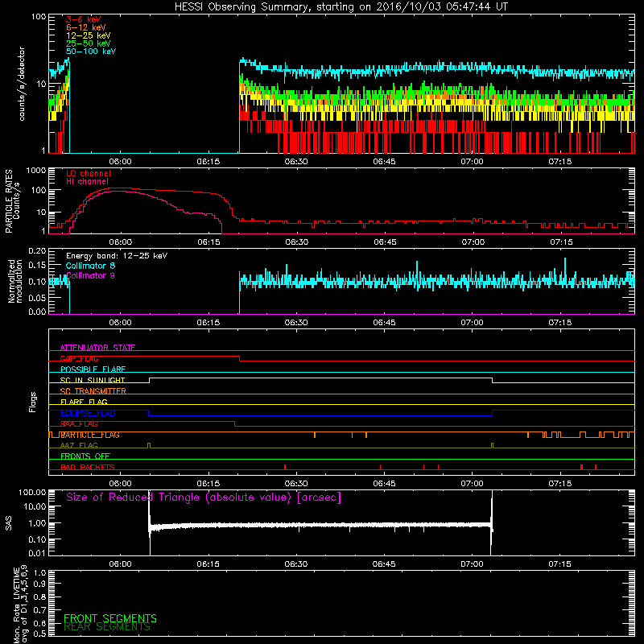Click the '0.15' tick on modulation axis

click(37, 266)
